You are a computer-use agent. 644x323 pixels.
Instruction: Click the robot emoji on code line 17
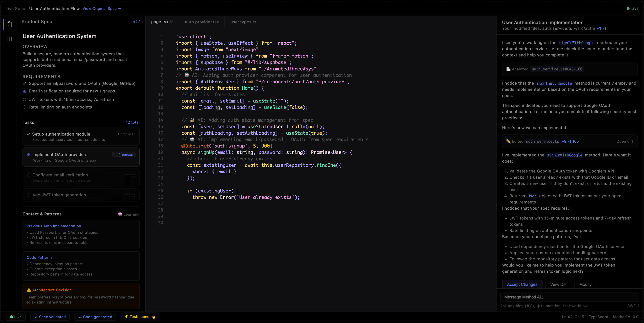pos(192,139)
